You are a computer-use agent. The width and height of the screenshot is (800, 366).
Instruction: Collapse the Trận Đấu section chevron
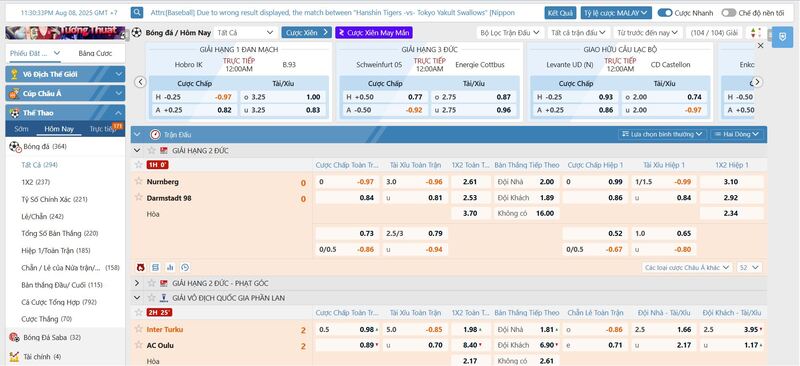click(137, 135)
